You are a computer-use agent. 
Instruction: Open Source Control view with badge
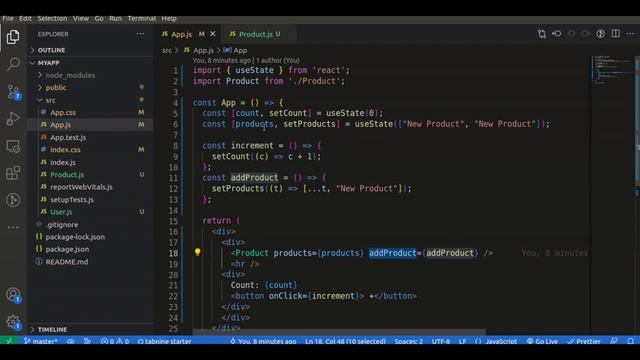[x=13, y=92]
